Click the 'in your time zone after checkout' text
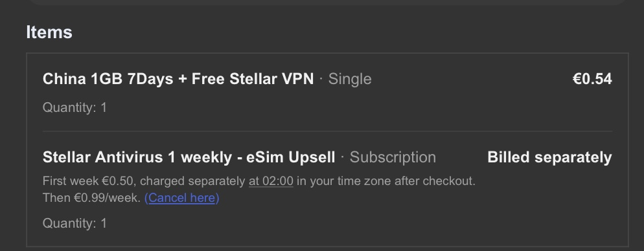644x251 pixels. 386,181
